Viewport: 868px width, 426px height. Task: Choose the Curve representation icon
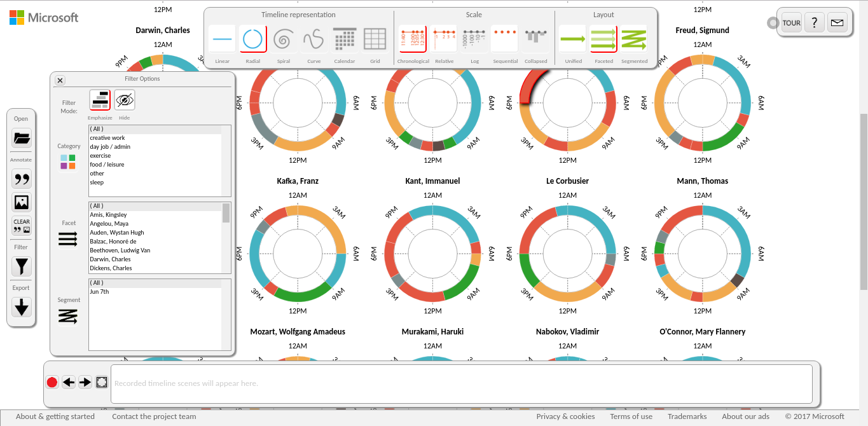click(313, 39)
